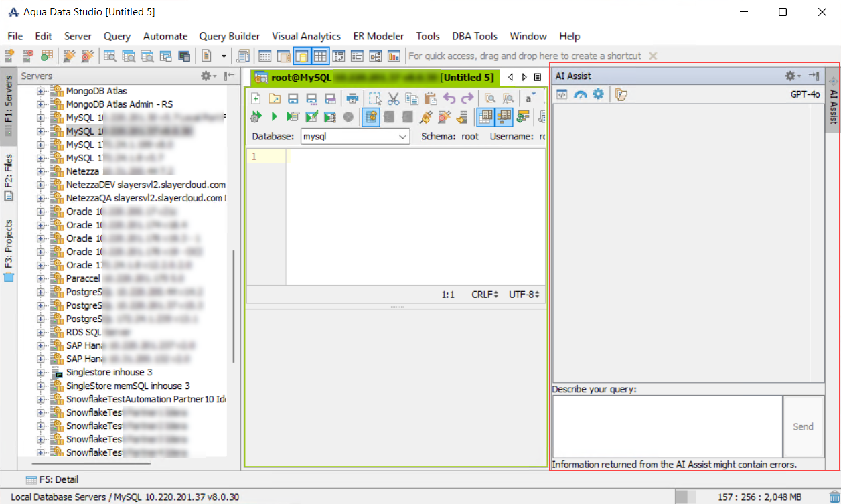Toggle the highlighted grid layout icon
The height and width of the screenshot is (504, 841).
coord(320,56)
